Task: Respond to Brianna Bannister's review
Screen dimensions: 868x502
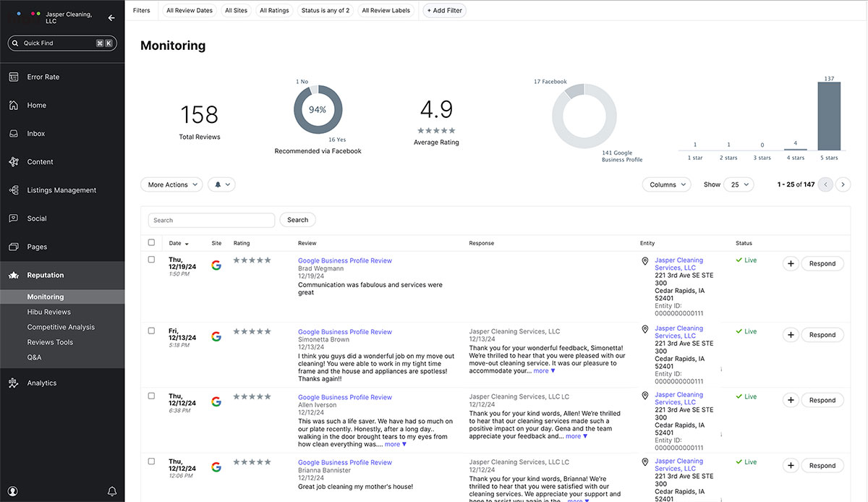Action: [822, 466]
